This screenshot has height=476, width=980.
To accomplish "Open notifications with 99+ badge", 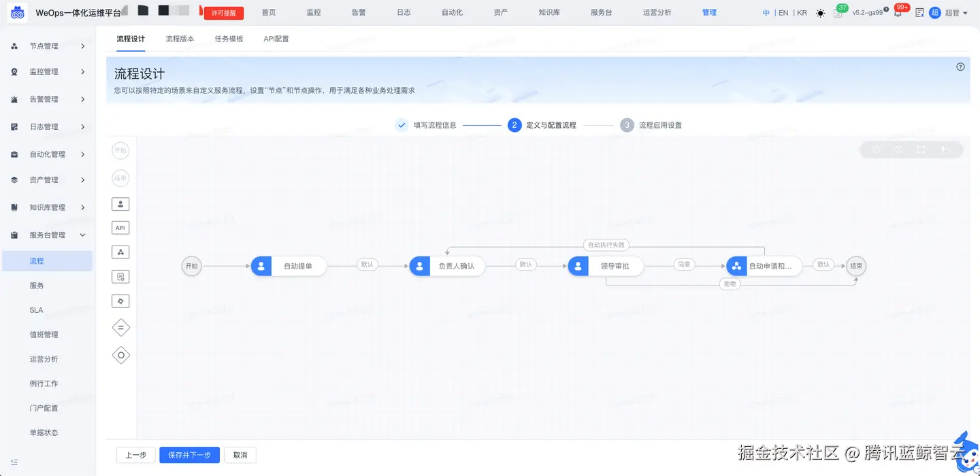I will pos(898,13).
